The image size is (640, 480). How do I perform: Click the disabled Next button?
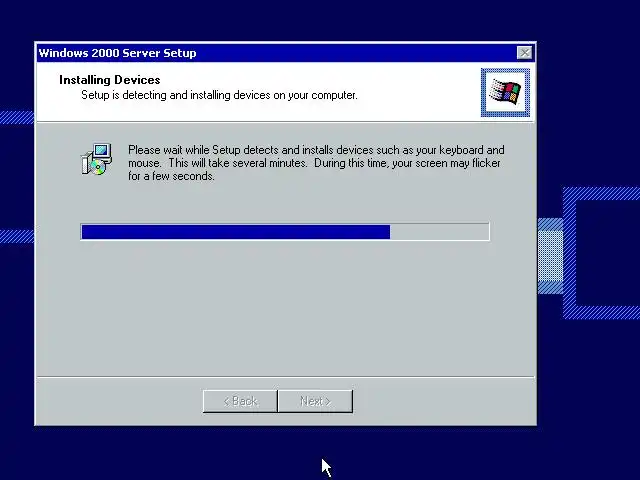315,401
